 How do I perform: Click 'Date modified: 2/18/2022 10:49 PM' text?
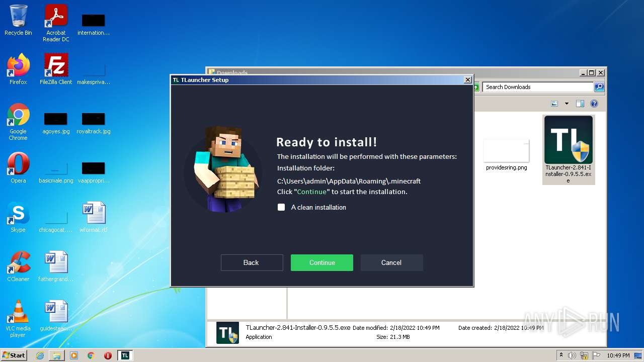click(396, 328)
